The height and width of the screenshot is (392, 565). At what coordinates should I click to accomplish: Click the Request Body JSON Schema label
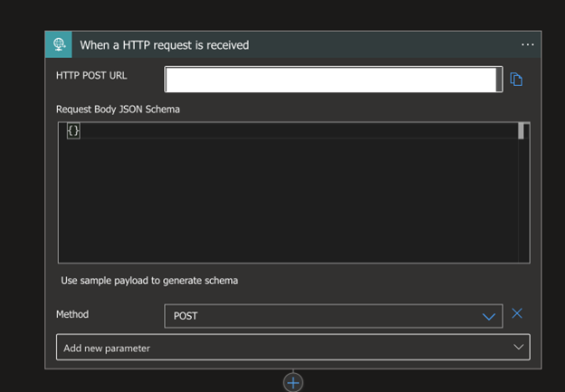(116, 109)
